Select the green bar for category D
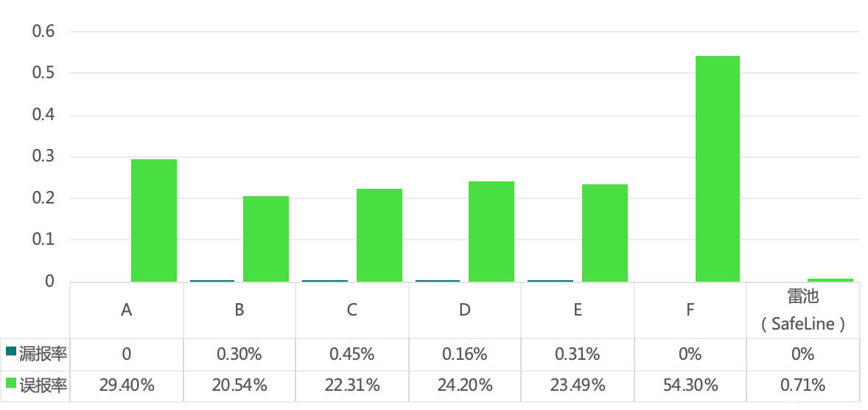Image resolution: width=868 pixels, height=410 pixels. pos(491,232)
